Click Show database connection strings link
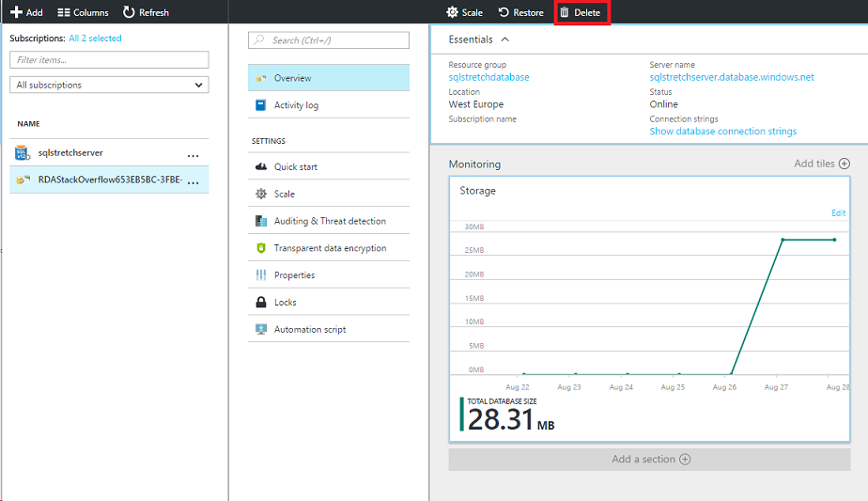The image size is (868, 501). click(722, 132)
